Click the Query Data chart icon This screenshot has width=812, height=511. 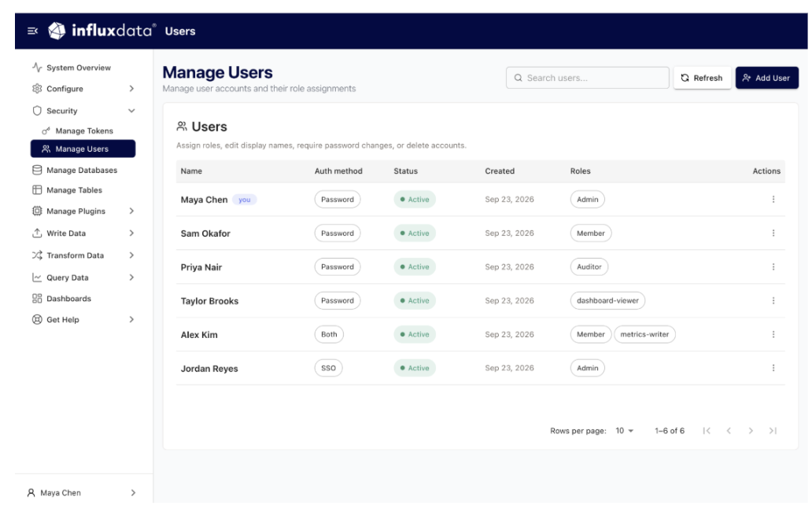point(37,278)
